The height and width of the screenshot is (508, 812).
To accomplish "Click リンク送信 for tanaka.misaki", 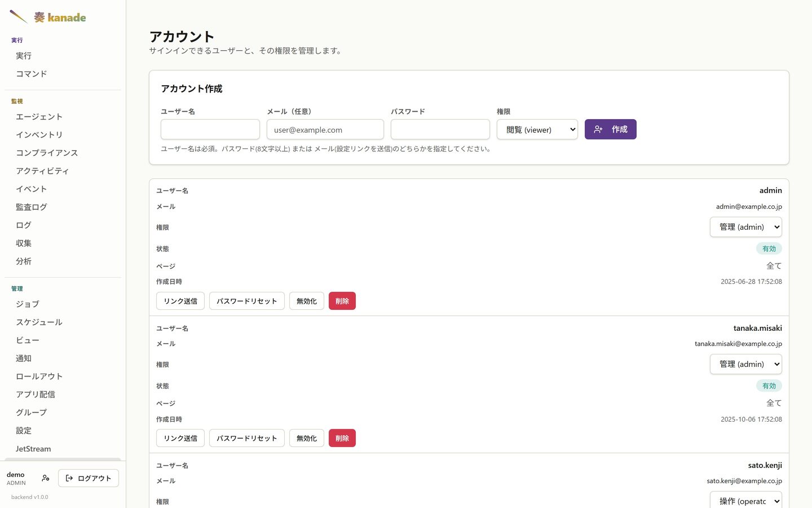I will [x=180, y=438].
